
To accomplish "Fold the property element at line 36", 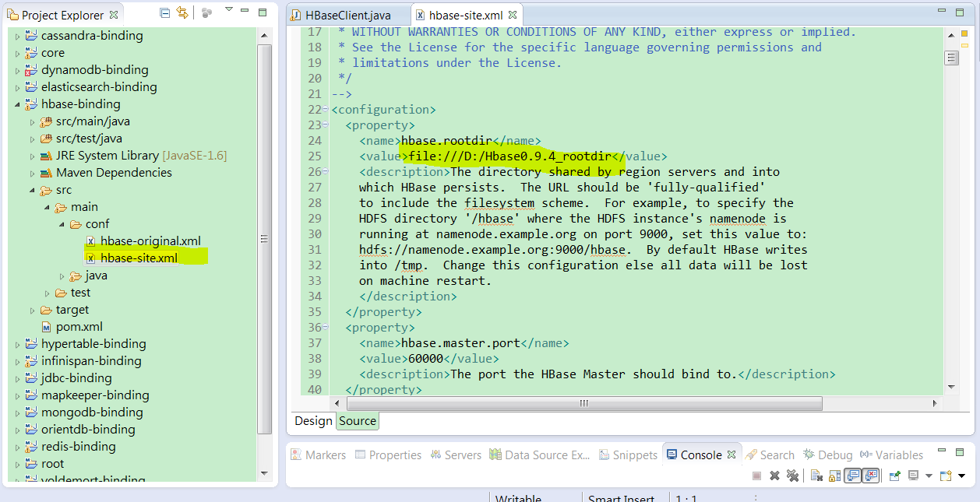I will (326, 328).
